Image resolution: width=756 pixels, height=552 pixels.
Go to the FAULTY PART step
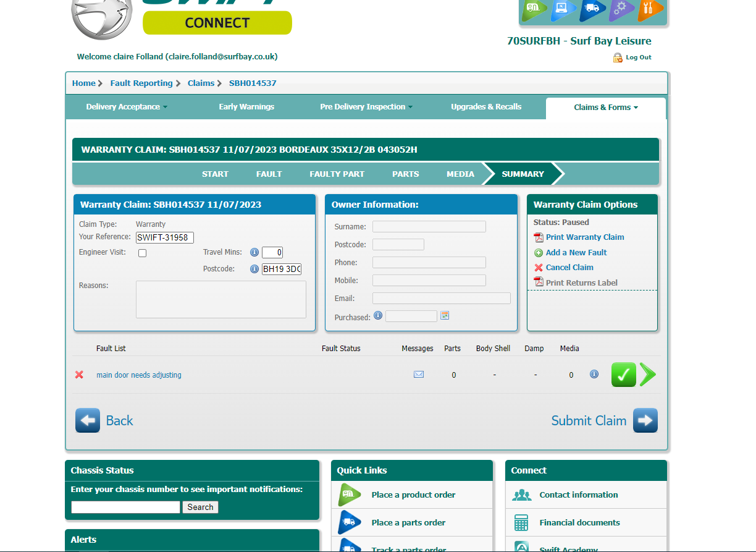click(337, 174)
